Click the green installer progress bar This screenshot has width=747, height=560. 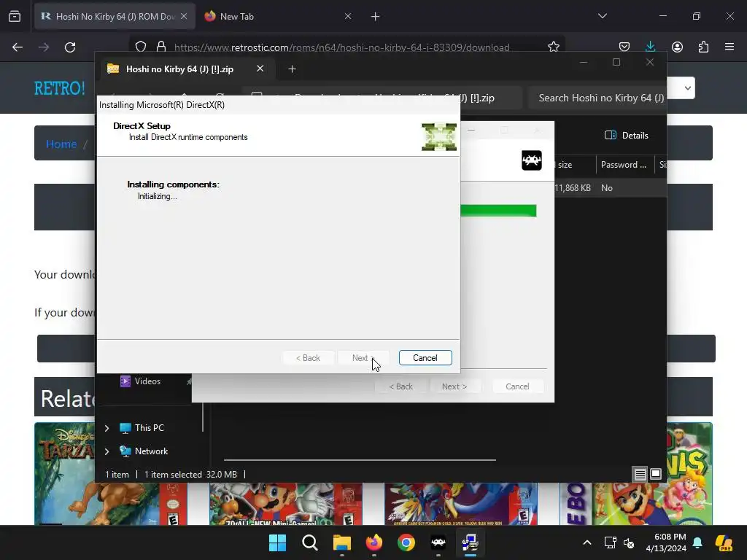point(498,211)
